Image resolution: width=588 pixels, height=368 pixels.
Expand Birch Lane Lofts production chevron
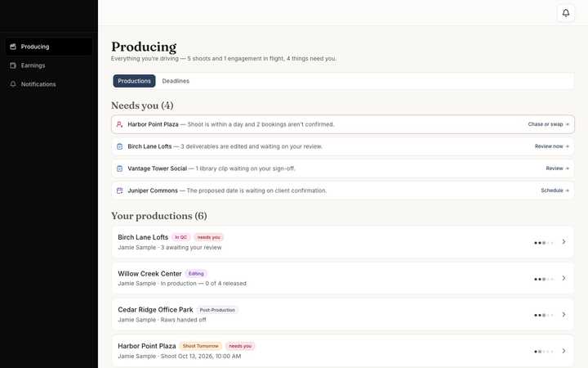pyautogui.click(x=563, y=242)
